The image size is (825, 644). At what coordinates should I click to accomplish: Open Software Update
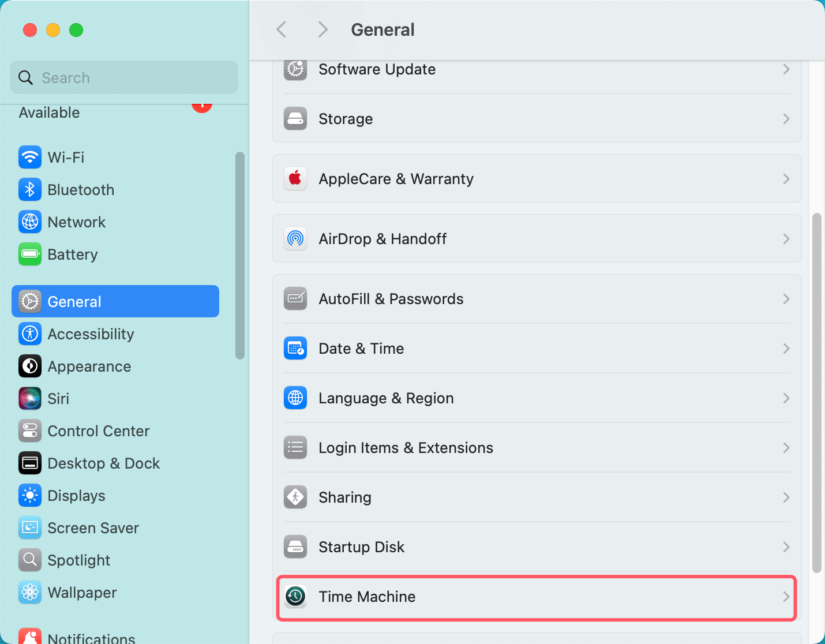tap(377, 69)
